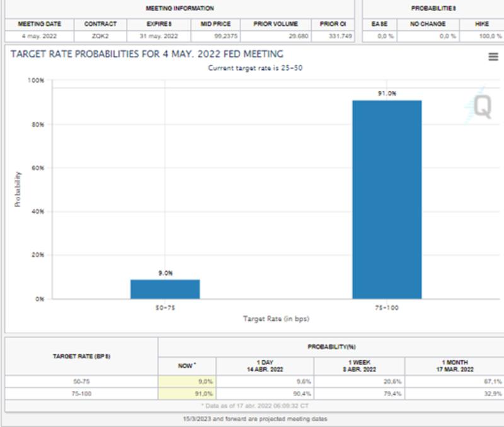Screen dimensions: 504x427
Task: Click the 4 may. 2022 meeting date cell
Action: pos(39,36)
